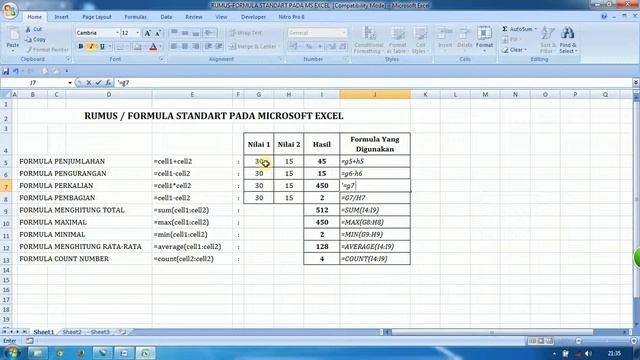Toggle Italic formatting
Screen dimensions: 640x360
point(91,47)
